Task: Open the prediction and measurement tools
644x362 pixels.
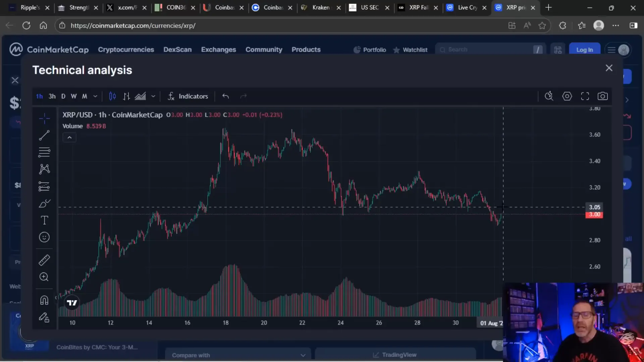Action: pyautogui.click(x=44, y=186)
